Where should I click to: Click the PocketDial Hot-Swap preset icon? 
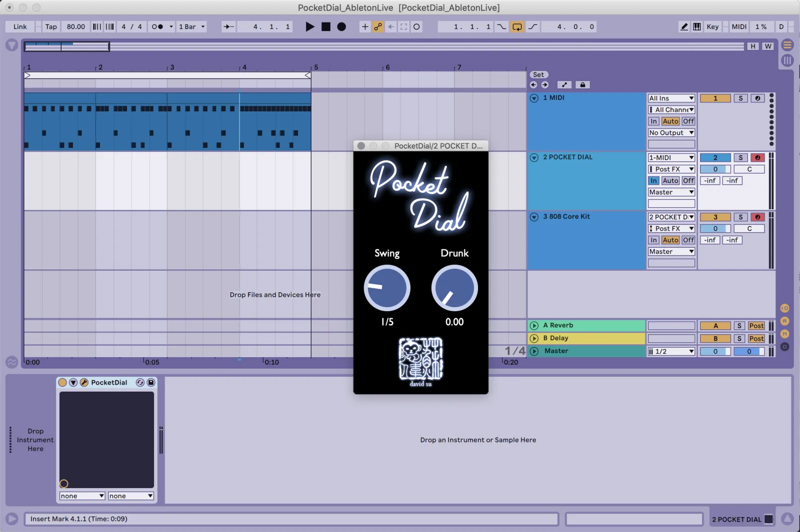140,383
